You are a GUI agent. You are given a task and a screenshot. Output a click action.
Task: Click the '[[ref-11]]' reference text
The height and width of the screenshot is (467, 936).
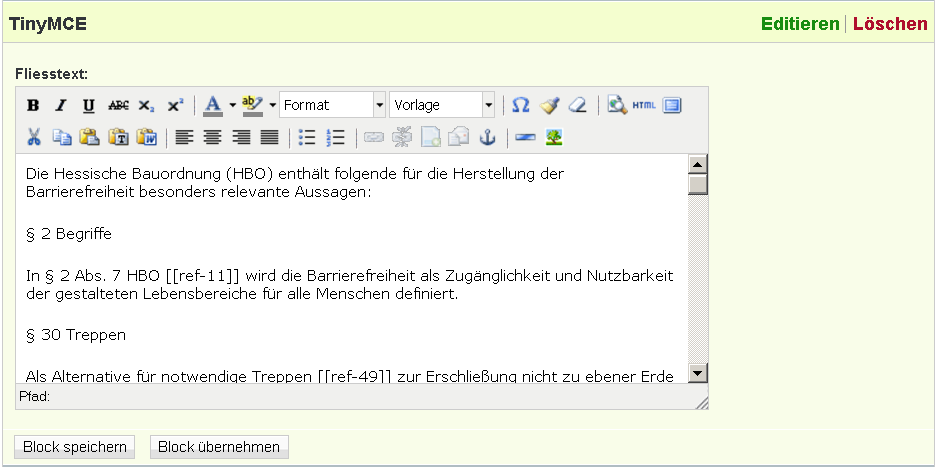202,276
